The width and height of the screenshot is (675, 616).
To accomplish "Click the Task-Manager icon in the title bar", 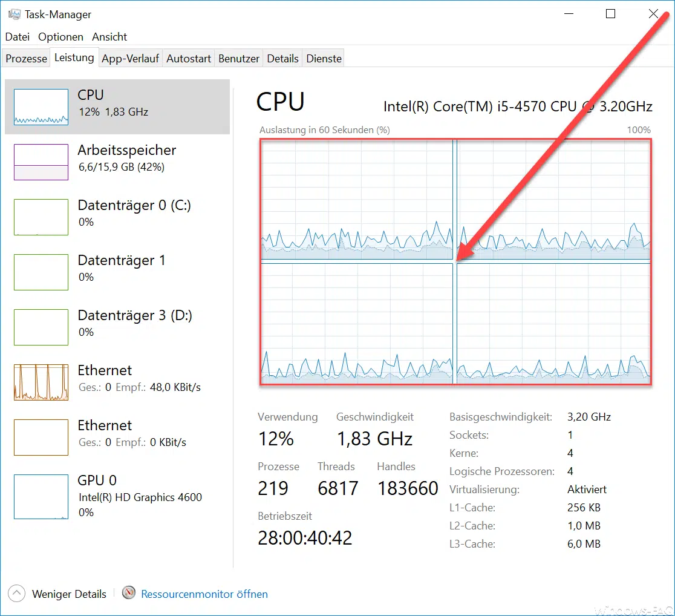I will 13,13.
